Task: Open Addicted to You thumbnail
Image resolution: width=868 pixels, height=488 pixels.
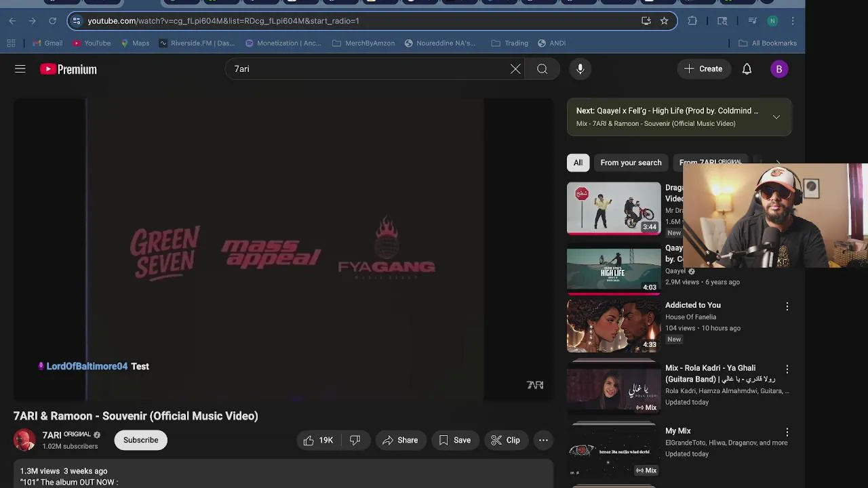Action: 614,325
